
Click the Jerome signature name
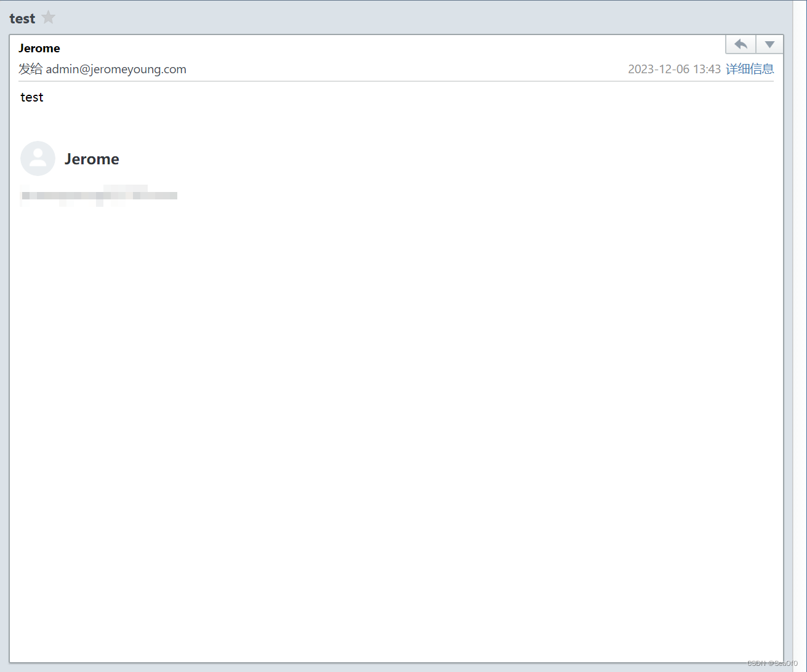(92, 159)
